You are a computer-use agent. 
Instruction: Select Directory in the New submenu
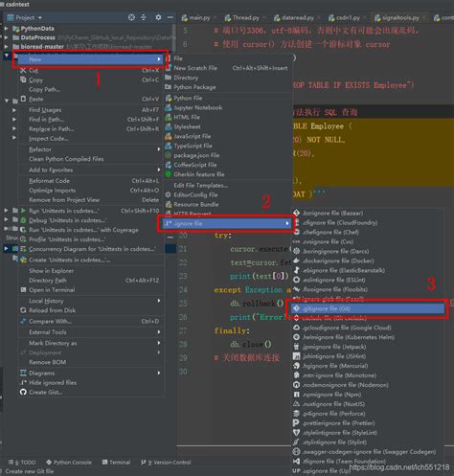[x=228, y=78]
